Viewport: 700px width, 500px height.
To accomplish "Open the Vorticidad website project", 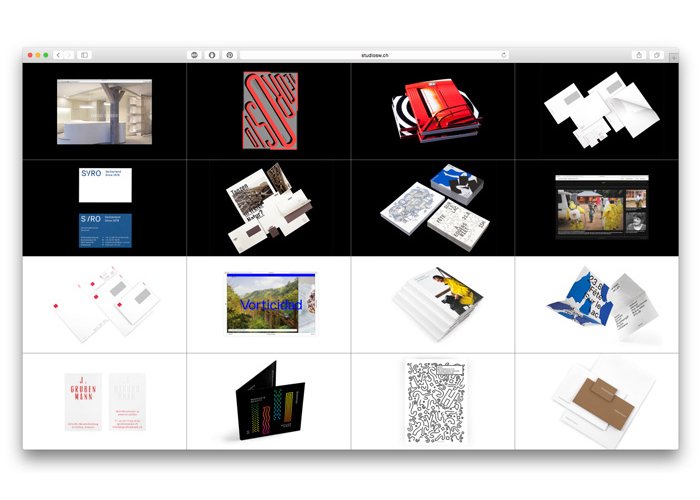I will pyautogui.click(x=271, y=304).
